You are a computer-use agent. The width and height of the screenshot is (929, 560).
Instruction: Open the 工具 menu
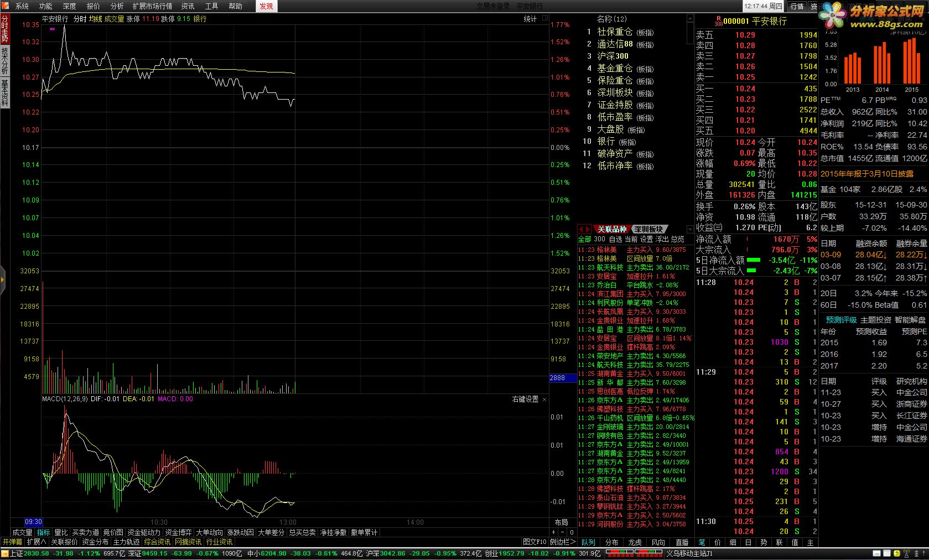tap(211, 6)
